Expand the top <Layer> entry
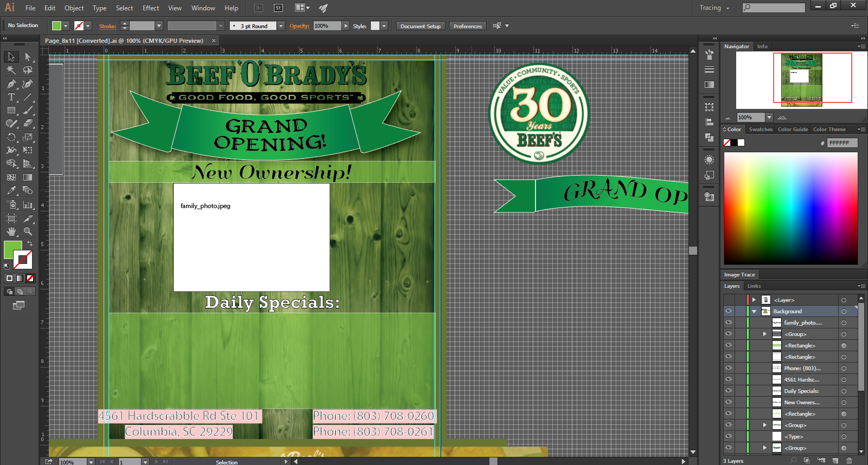Image resolution: width=868 pixels, height=465 pixels. (x=754, y=300)
